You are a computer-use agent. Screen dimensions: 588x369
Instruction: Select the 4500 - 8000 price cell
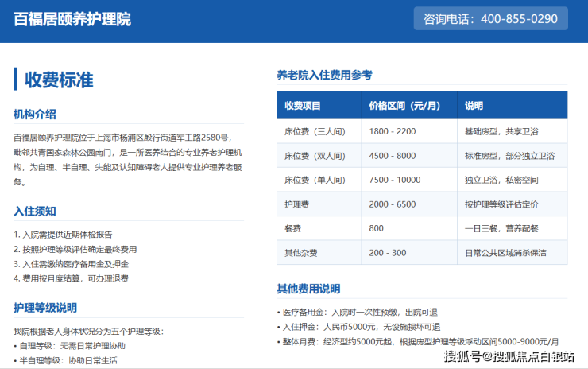[x=409, y=156]
